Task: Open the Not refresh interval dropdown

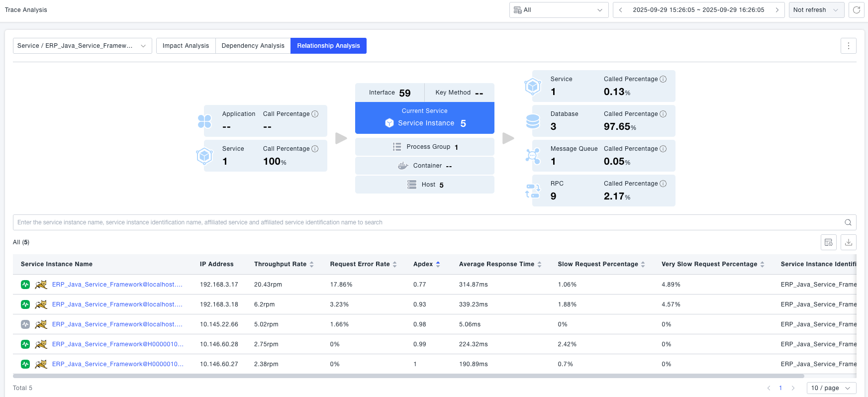Action: point(816,10)
